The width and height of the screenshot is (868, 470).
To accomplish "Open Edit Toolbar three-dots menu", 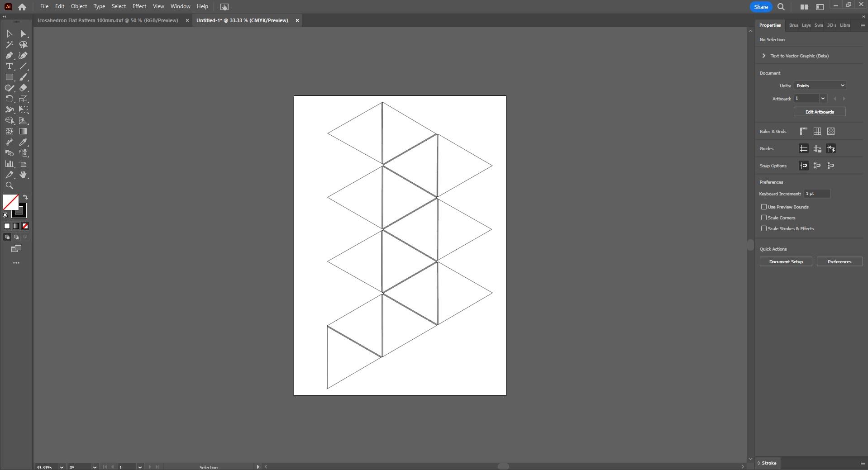I will (x=16, y=263).
